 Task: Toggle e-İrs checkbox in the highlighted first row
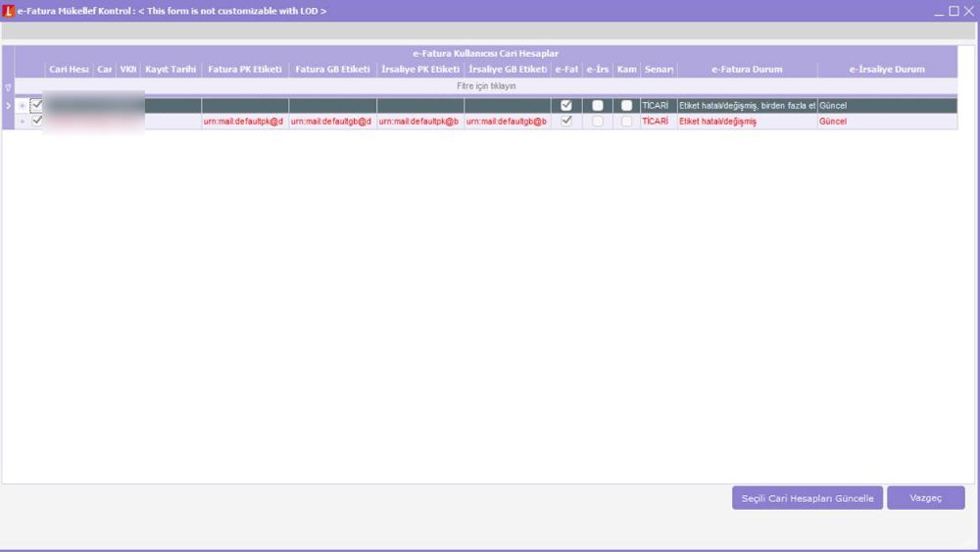(x=598, y=105)
